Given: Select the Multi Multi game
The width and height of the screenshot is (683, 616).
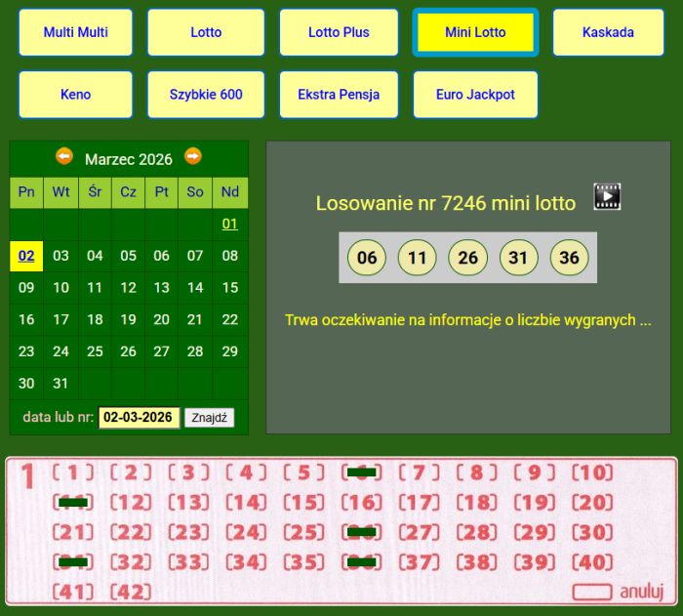Looking at the screenshot, I should tap(75, 32).
